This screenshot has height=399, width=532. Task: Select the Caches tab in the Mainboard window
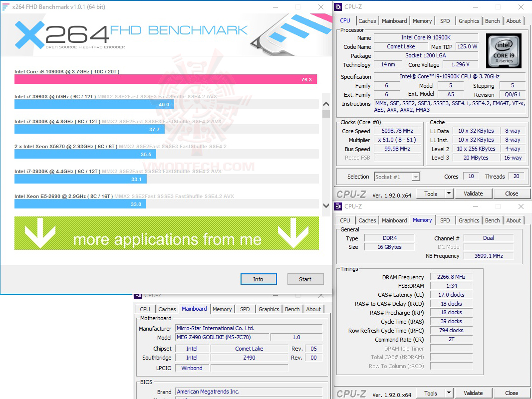tap(167, 309)
